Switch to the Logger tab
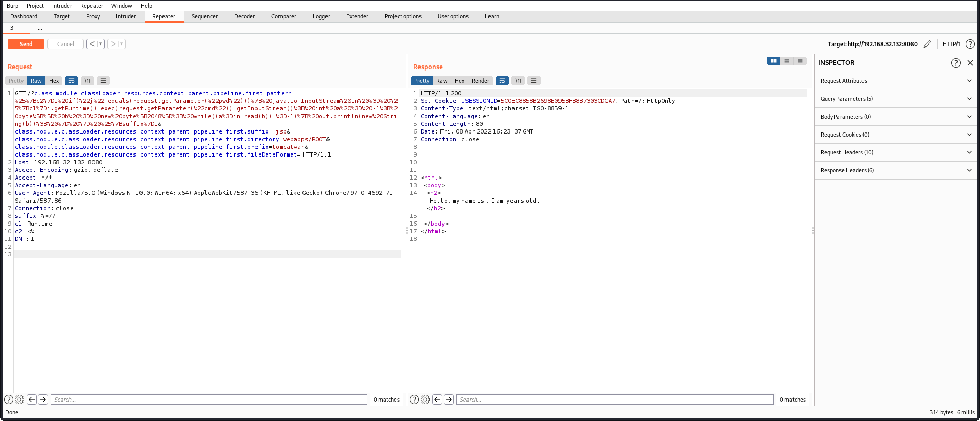Screen dimensions: 980x421 (x=321, y=16)
